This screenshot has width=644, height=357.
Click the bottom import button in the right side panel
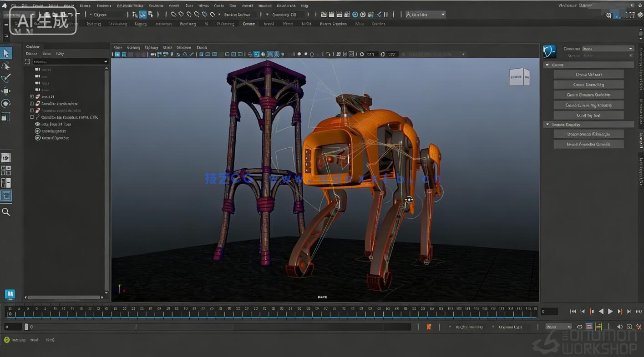(588, 144)
